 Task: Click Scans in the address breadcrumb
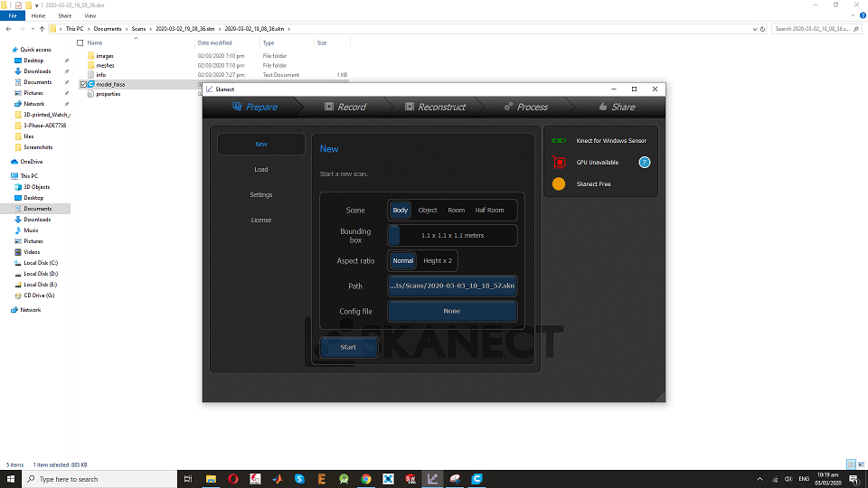pos(138,29)
